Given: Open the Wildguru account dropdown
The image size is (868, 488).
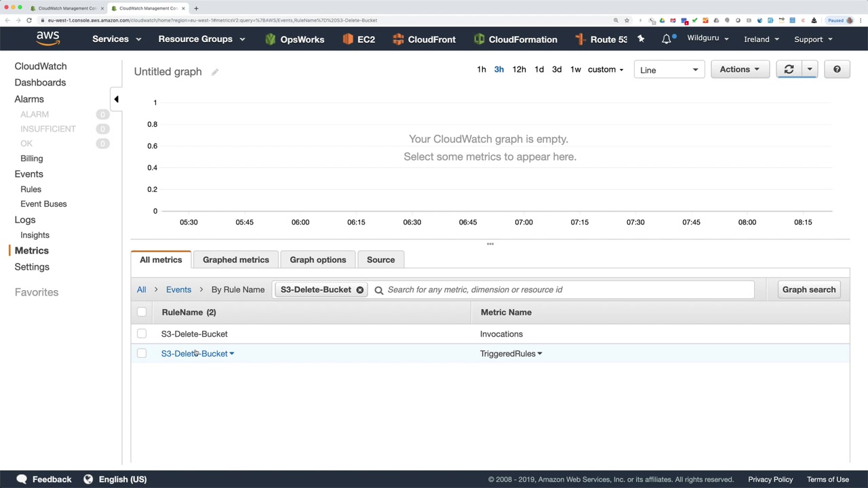Looking at the screenshot, I should coord(708,38).
